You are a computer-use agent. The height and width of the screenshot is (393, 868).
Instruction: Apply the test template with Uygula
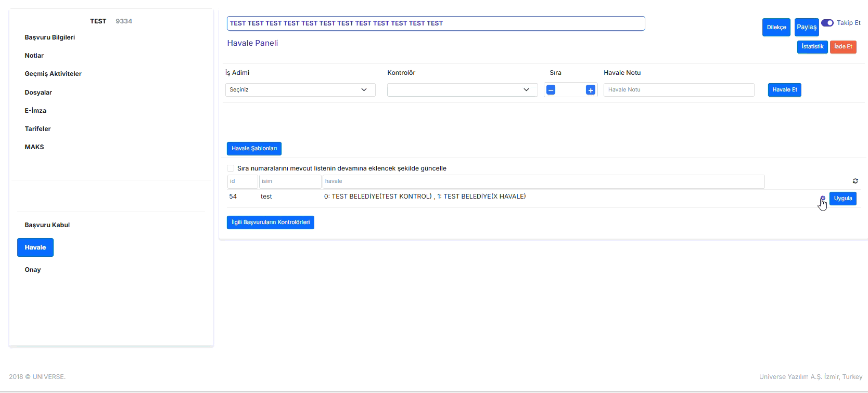[843, 199]
